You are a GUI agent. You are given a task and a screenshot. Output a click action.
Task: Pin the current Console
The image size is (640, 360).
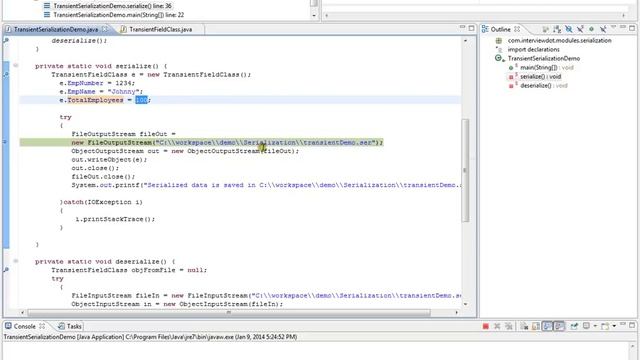click(574, 326)
